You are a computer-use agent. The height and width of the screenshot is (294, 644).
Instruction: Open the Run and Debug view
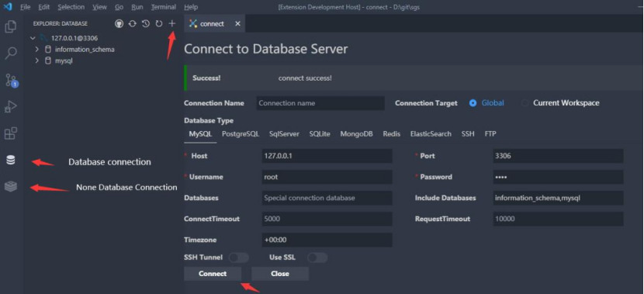tap(11, 107)
